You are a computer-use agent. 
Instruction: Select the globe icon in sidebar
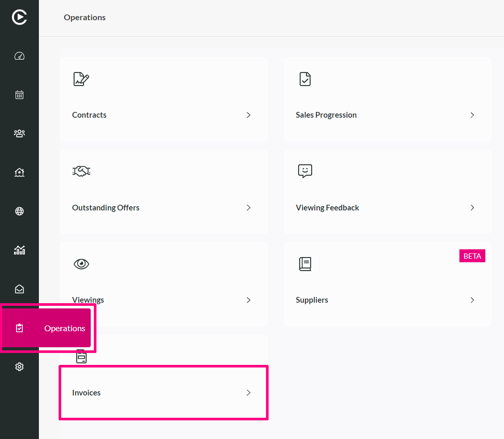(x=19, y=211)
